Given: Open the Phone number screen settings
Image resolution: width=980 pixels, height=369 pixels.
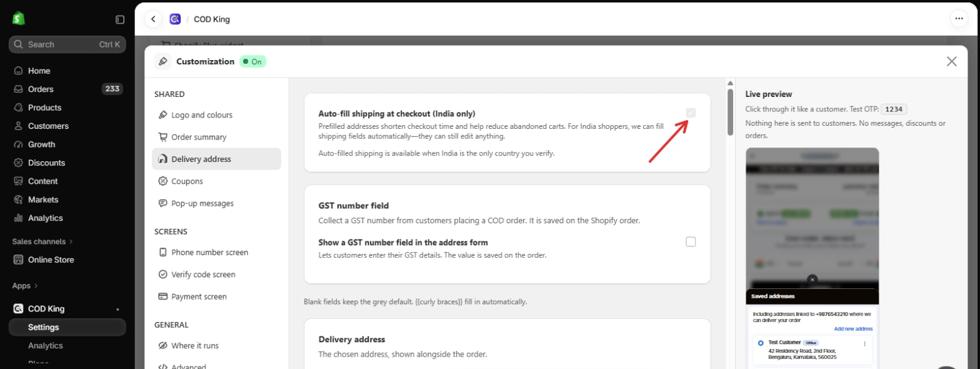Looking at the screenshot, I should coord(216,253).
